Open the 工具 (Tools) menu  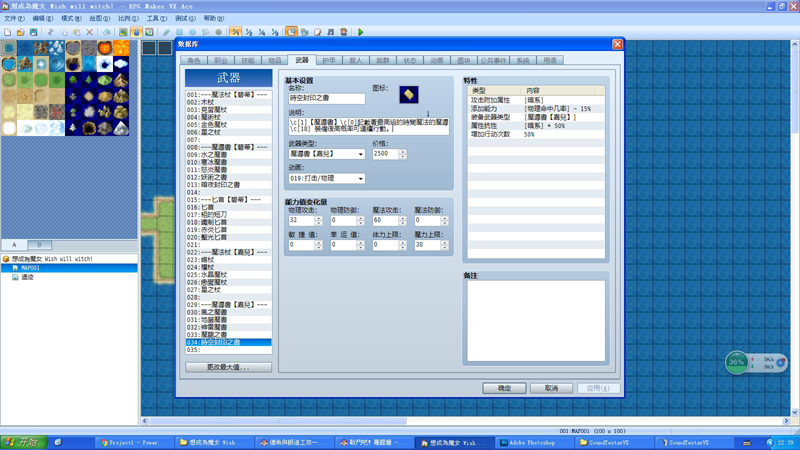tap(157, 18)
